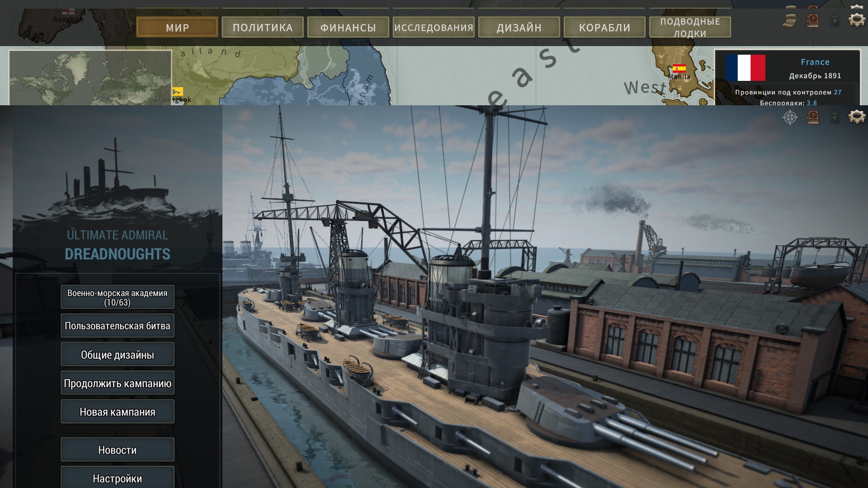Click the yellow flag marker at Bangkok
Image resolution: width=868 pixels, height=488 pixels.
point(177,91)
